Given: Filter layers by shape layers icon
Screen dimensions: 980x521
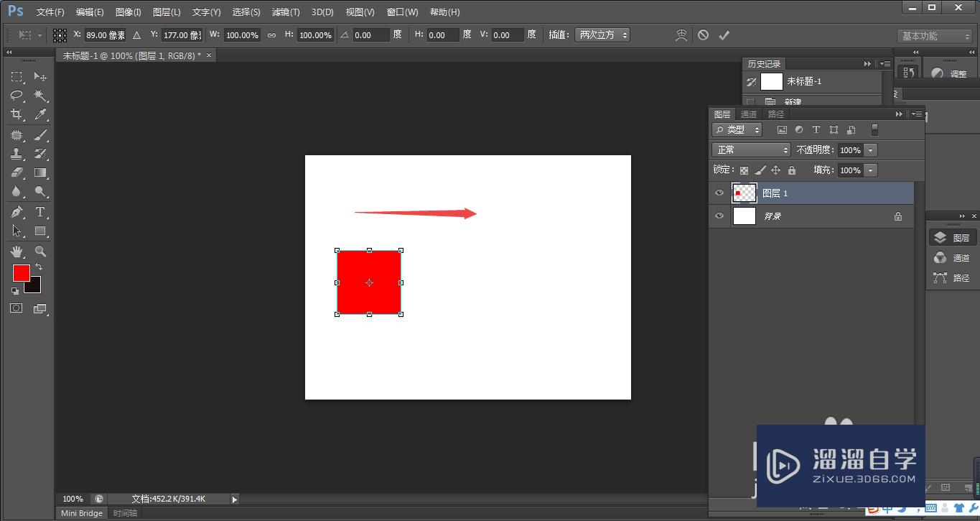Looking at the screenshot, I should (x=834, y=130).
